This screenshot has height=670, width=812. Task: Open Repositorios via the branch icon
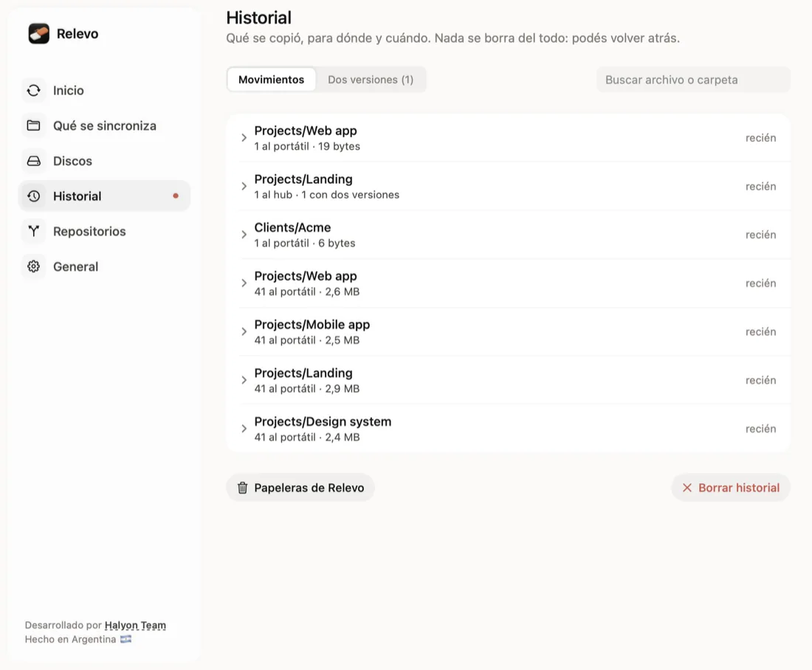(x=34, y=232)
